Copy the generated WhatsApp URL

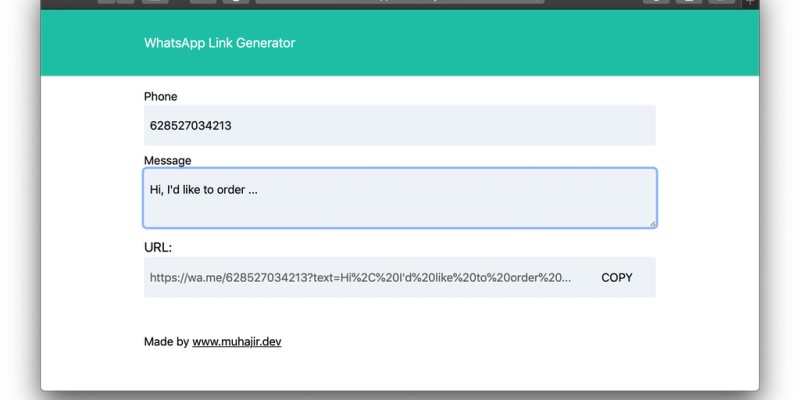(x=616, y=278)
